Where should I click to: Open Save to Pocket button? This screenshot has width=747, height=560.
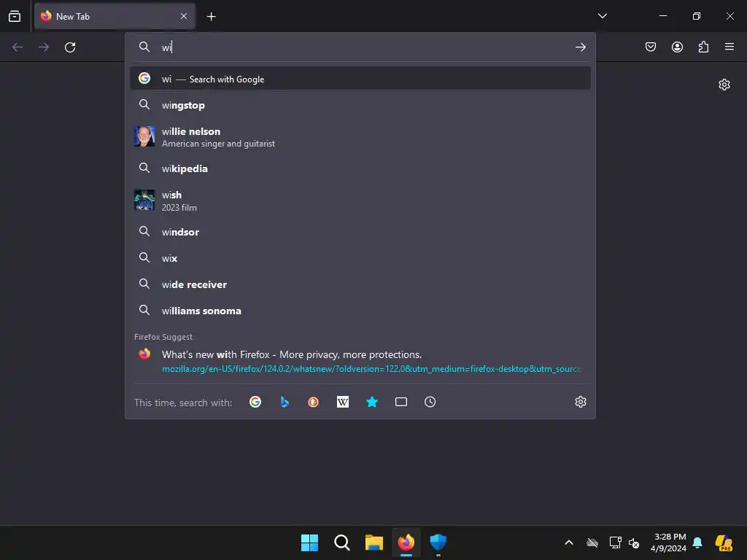tap(651, 47)
